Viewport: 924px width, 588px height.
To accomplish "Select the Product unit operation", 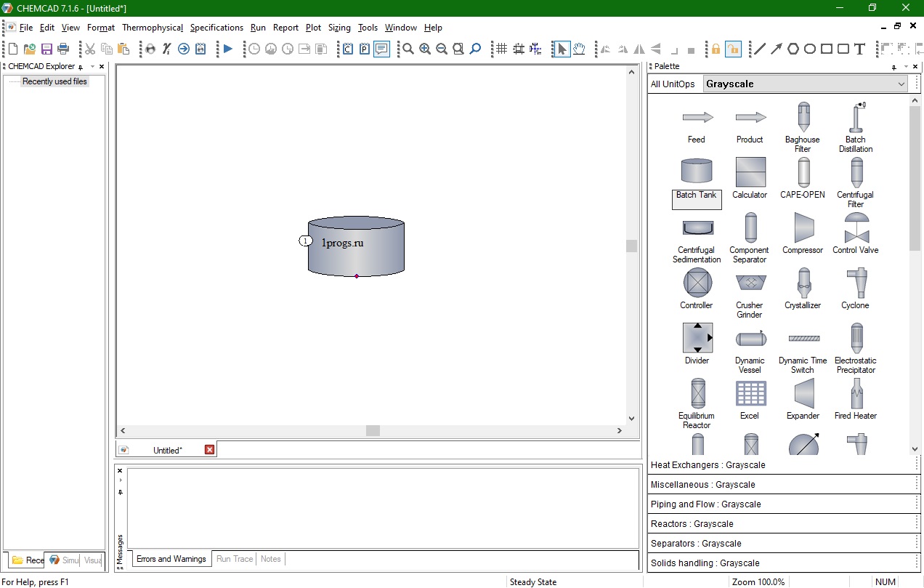I will tap(750, 124).
